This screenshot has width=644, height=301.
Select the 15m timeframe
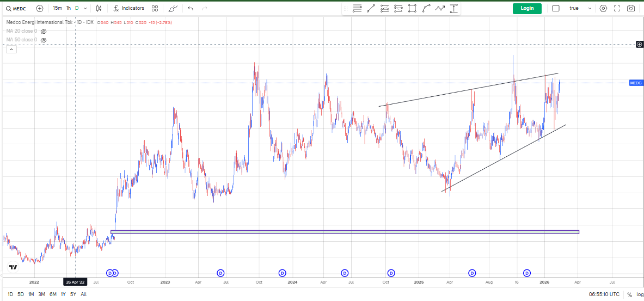[57, 8]
